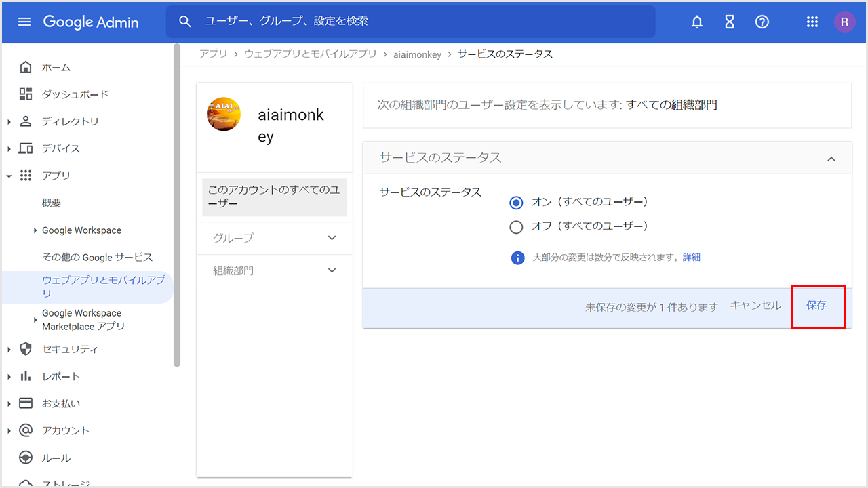
Task: Expand the グループ section
Action: tap(332, 238)
